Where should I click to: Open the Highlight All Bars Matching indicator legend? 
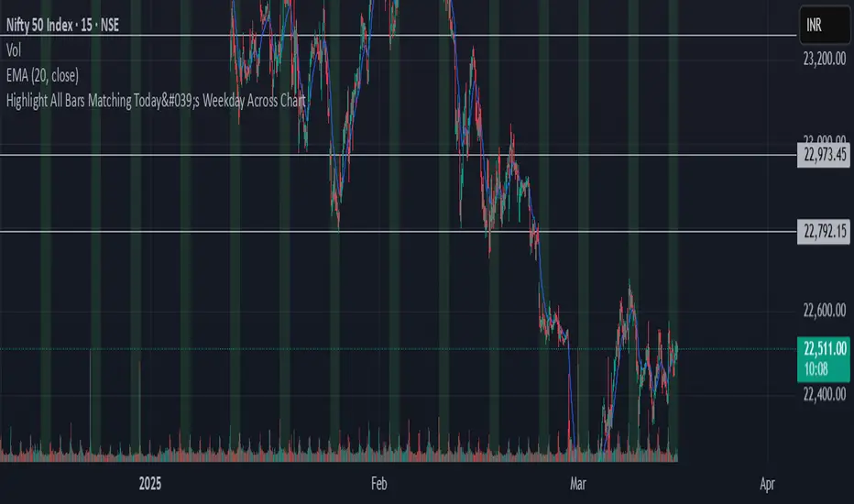pos(156,101)
